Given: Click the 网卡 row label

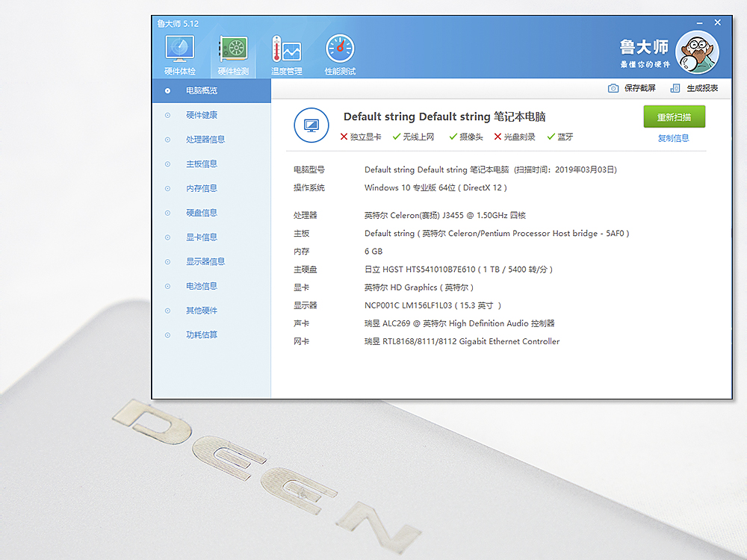Looking at the screenshot, I should click(x=302, y=341).
